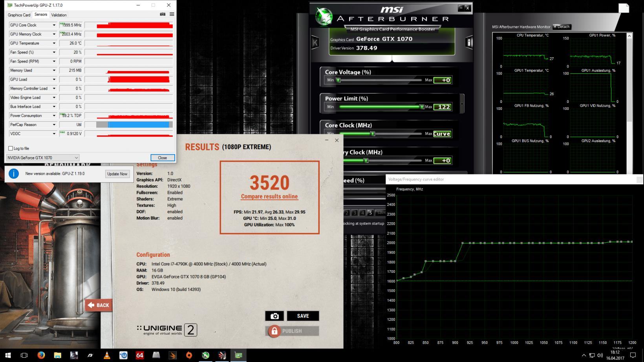The height and width of the screenshot is (362, 644).
Task: Click the 3520 benchmark score
Action: [269, 183]
